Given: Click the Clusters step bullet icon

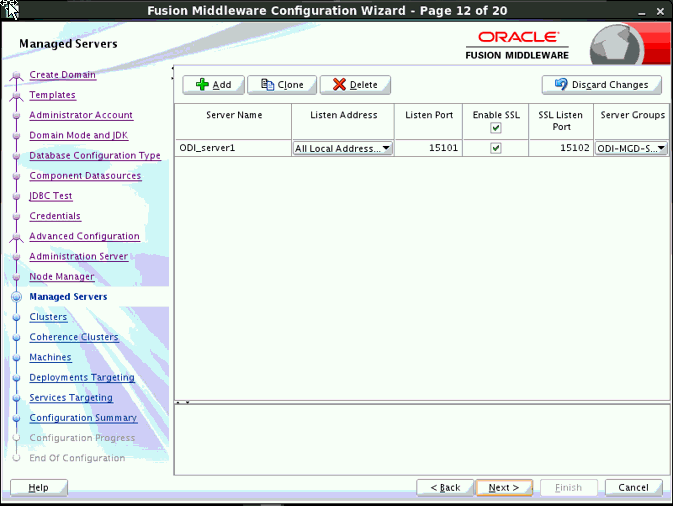Looking at the screenshot, I should point(16,317).
